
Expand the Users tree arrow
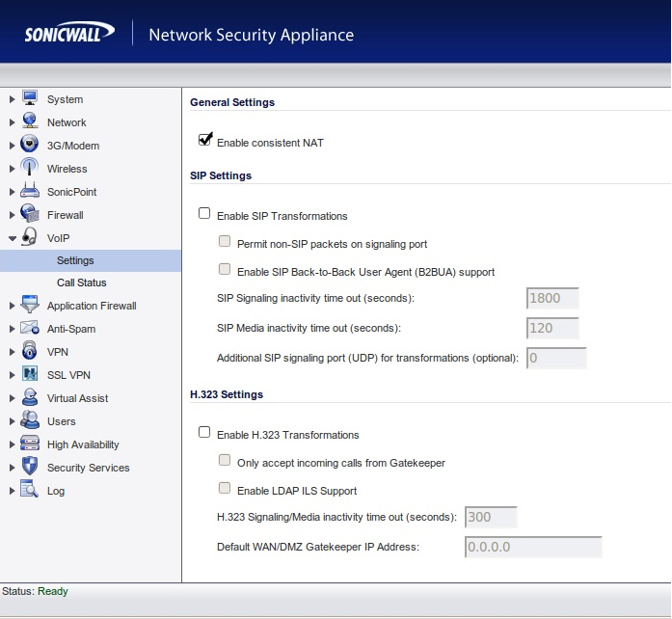(12, 421)
